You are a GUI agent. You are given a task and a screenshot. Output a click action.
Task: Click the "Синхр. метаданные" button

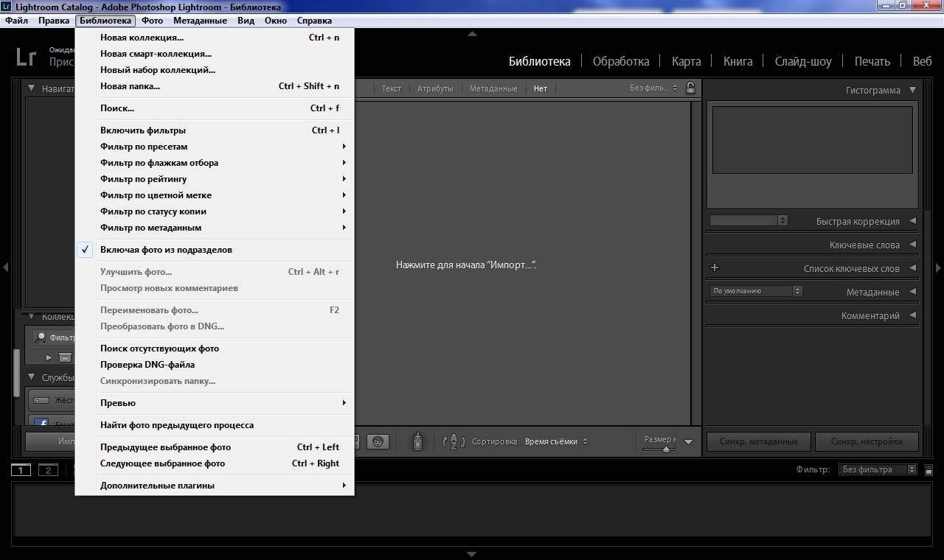coord(759,441)
